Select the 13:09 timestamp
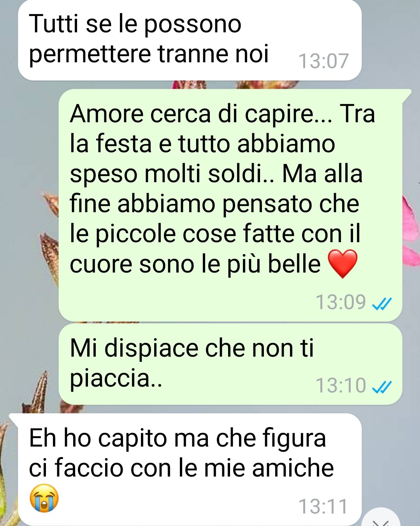Viewport: 420px width, 526px height. click(x=341, y=302)
